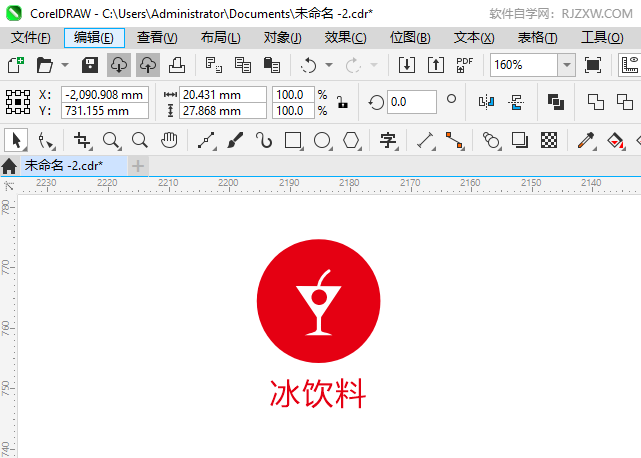Click the overlapping black squares icon
The width and height of the screenshot is (641, 458).
pos(556,102)
